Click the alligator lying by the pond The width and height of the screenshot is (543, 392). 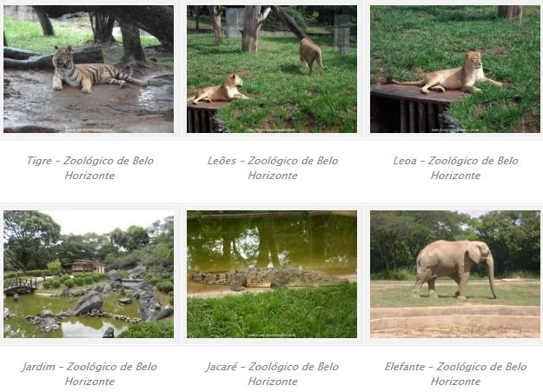coord(263,277)
